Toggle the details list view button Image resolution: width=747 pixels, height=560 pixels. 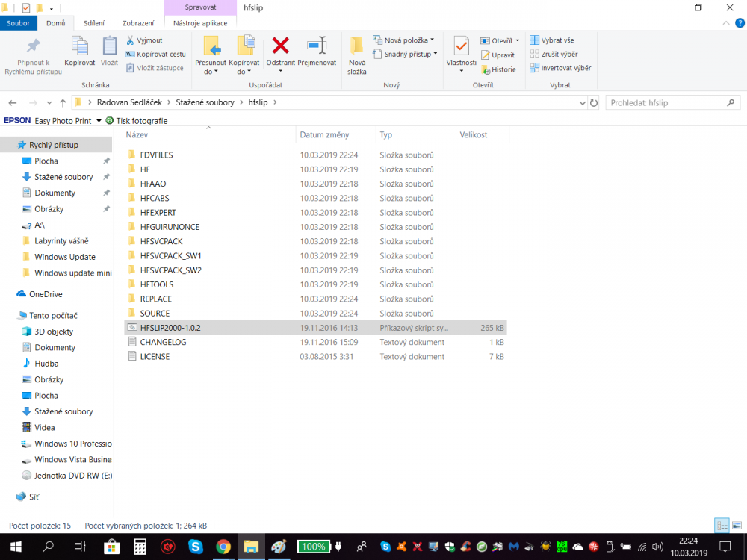coord(722,525)
